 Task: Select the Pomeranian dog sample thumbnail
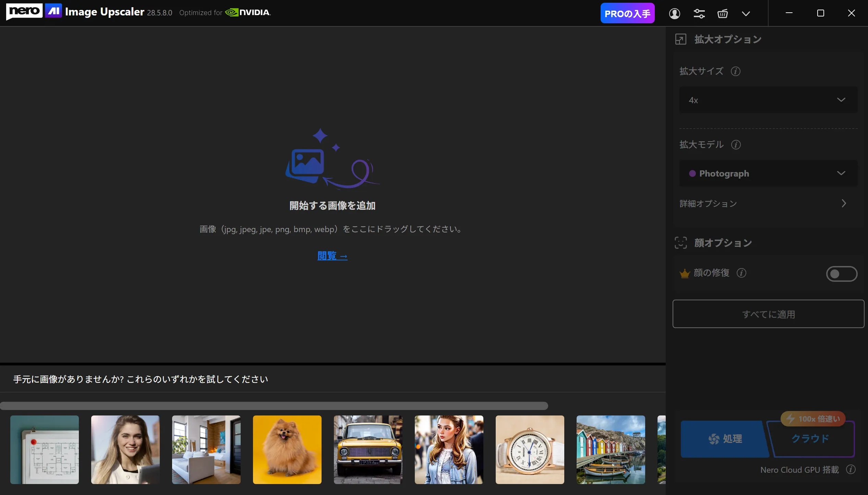pos(287,450)
